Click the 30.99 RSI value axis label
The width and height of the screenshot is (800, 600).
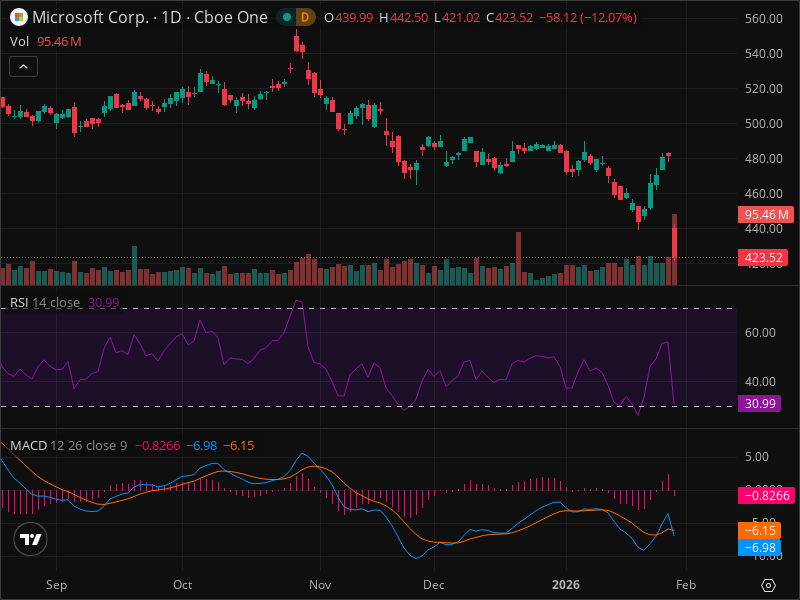759,404
